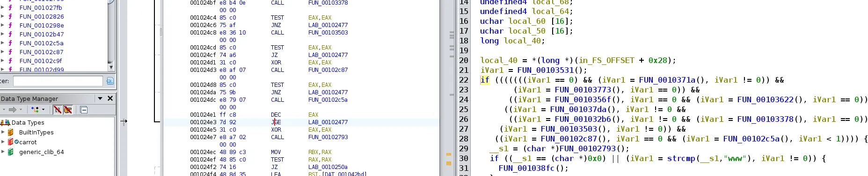
Task: Click the data type favorites toolbar icon
Action: 35,110
